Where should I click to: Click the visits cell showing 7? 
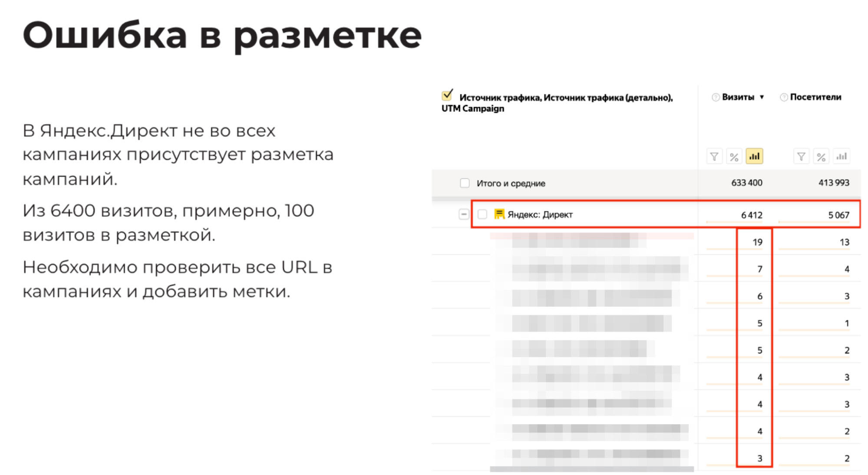[760, 269]
